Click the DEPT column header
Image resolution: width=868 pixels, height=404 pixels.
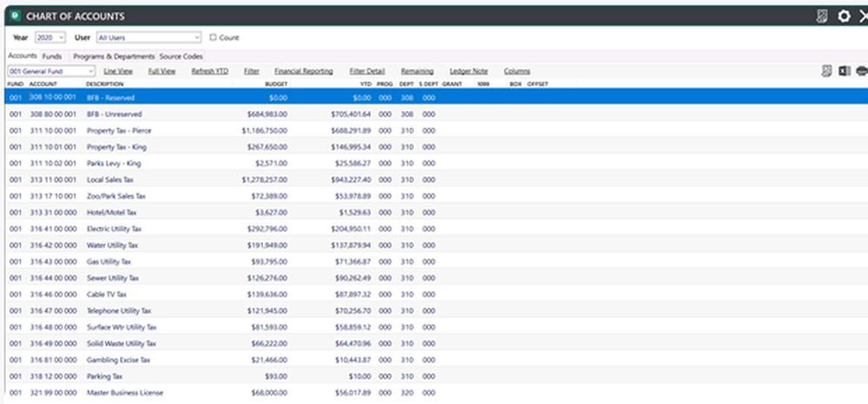tap(407, 84)
